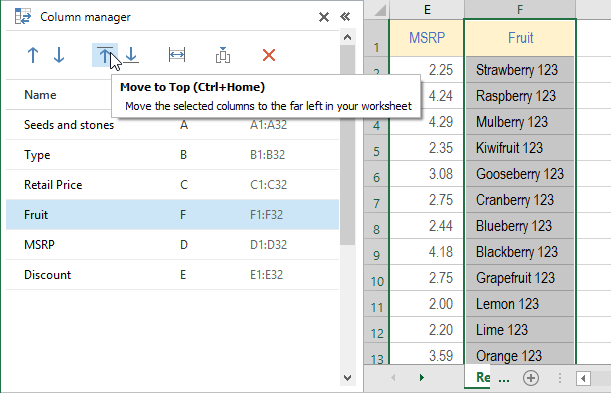Viewport: 611px width, 393px height.
Task: Click MSRP value 4.18
Action: tap(427, 252)
